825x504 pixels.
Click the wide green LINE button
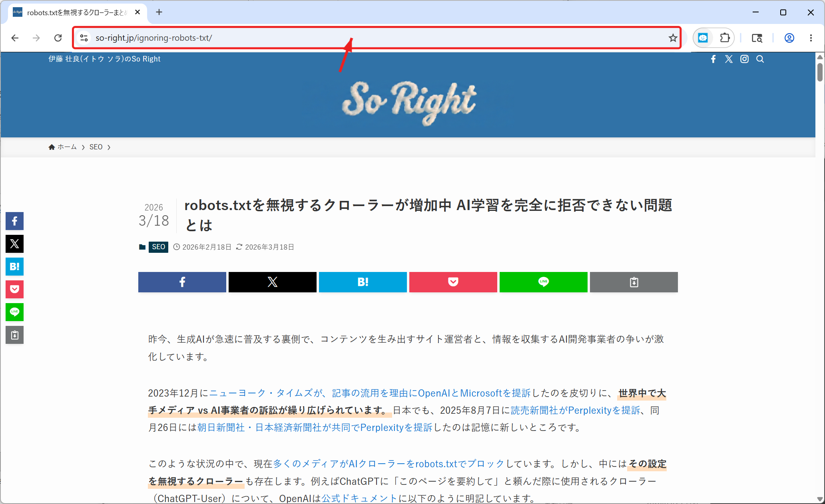544,282
